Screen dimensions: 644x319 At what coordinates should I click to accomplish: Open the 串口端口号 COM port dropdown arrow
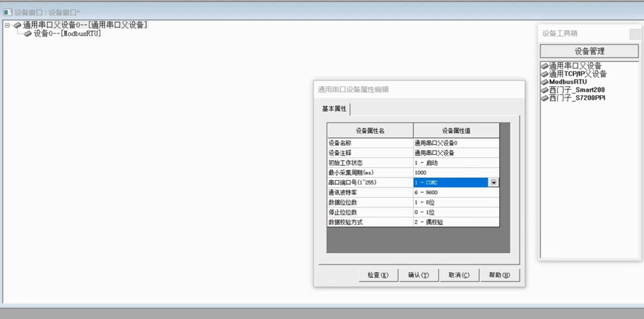[494, 183]
